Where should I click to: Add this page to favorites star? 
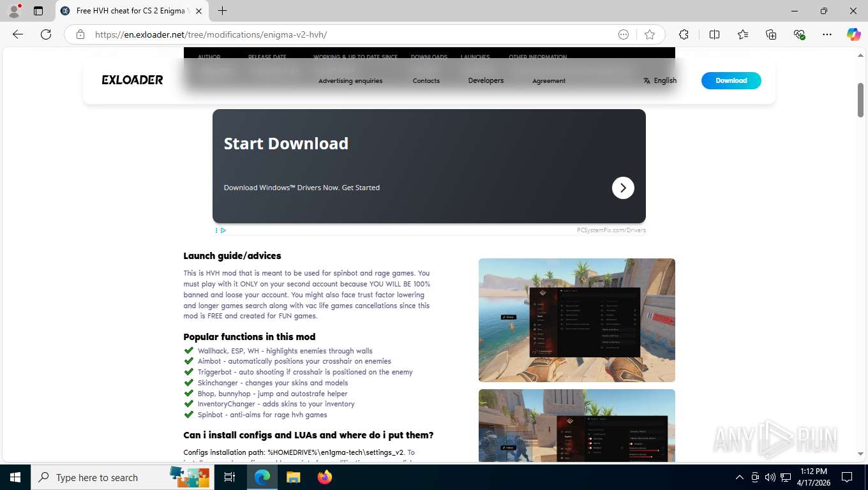click(x=650, y=34)
